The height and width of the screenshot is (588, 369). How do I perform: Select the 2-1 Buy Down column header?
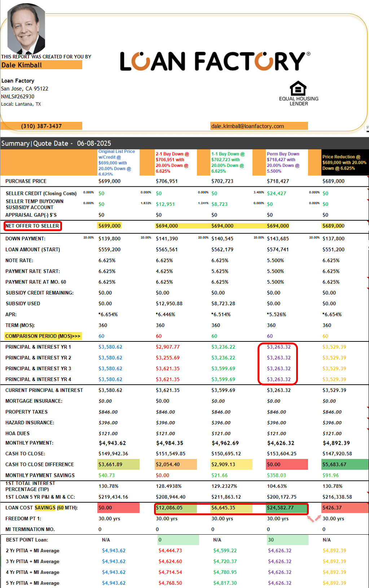pyautogui.click(x=172, y=163)
